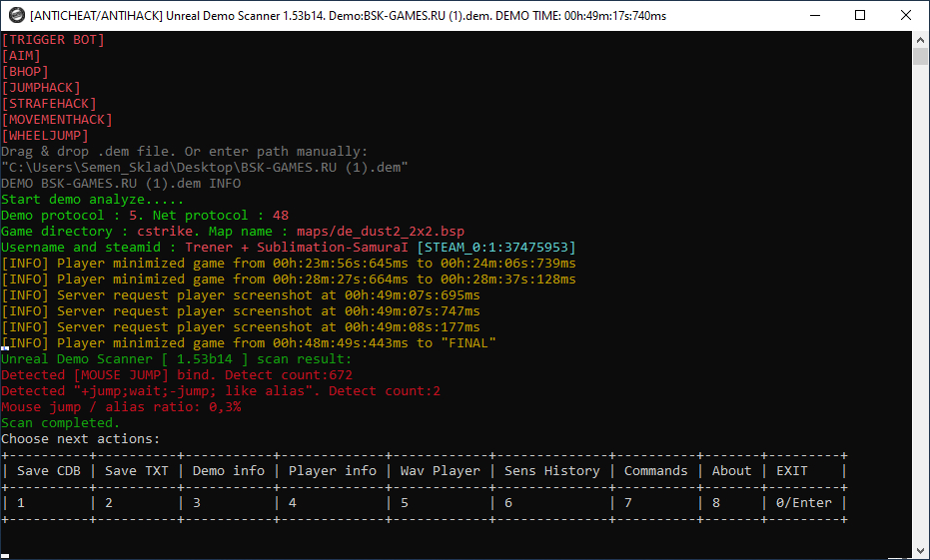Click the scrollbar up arrow
The image size is (930, 560).
921,40
